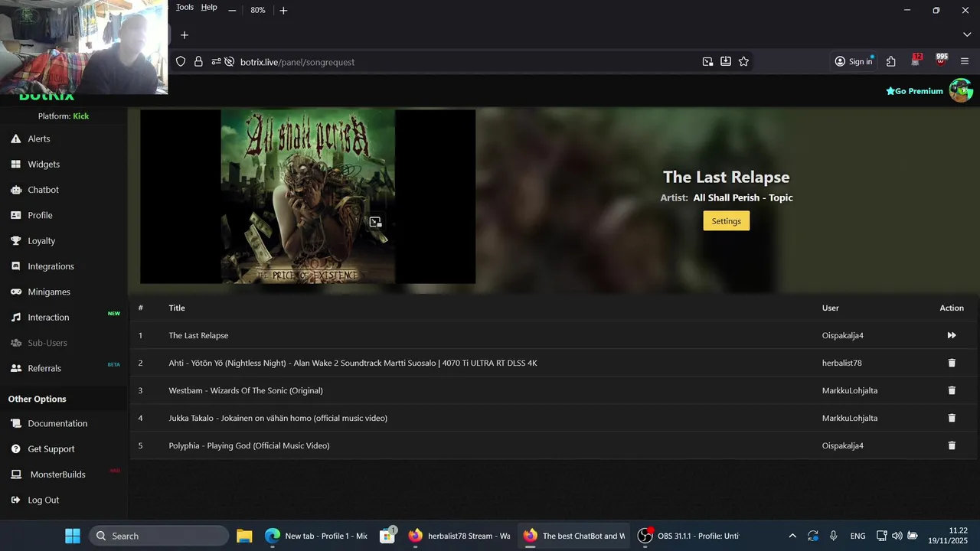This screenshot has width=980, height=551.
Task: Open Microsoft Store from the taskbar
Action: [388, 536]
